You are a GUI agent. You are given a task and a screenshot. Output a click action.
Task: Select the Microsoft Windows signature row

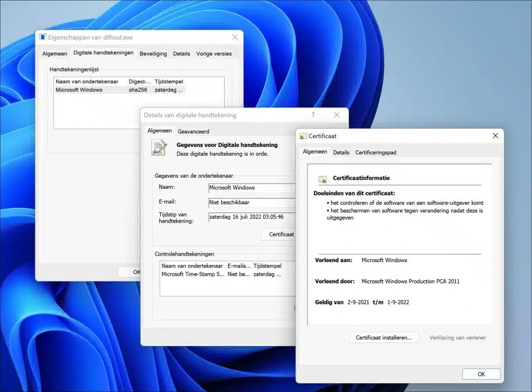coord(119,90)
